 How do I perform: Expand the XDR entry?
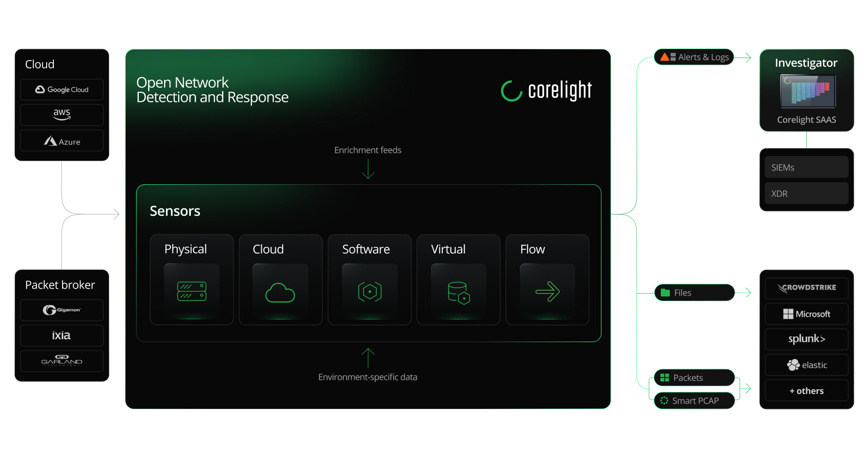tap(806, 193)
